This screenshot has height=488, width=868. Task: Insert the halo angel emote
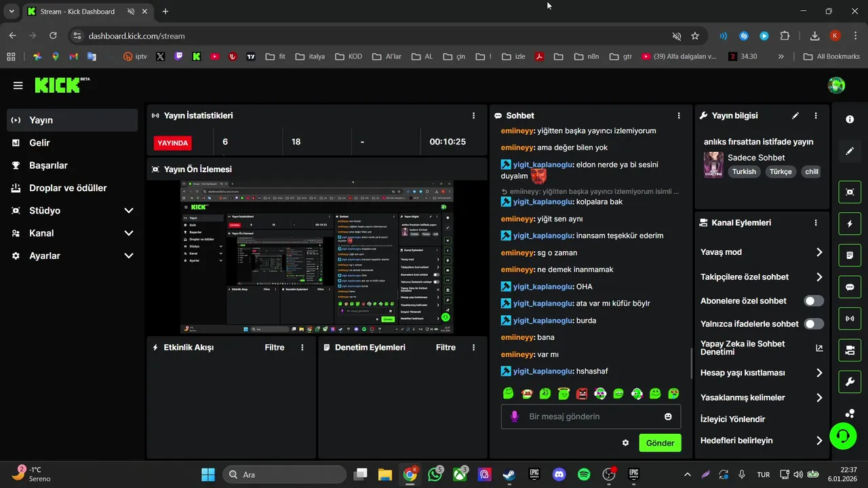click(x=564, y=393)
